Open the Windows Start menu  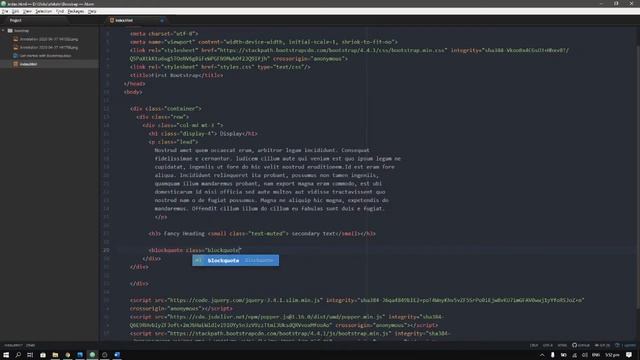coord(6,355)
